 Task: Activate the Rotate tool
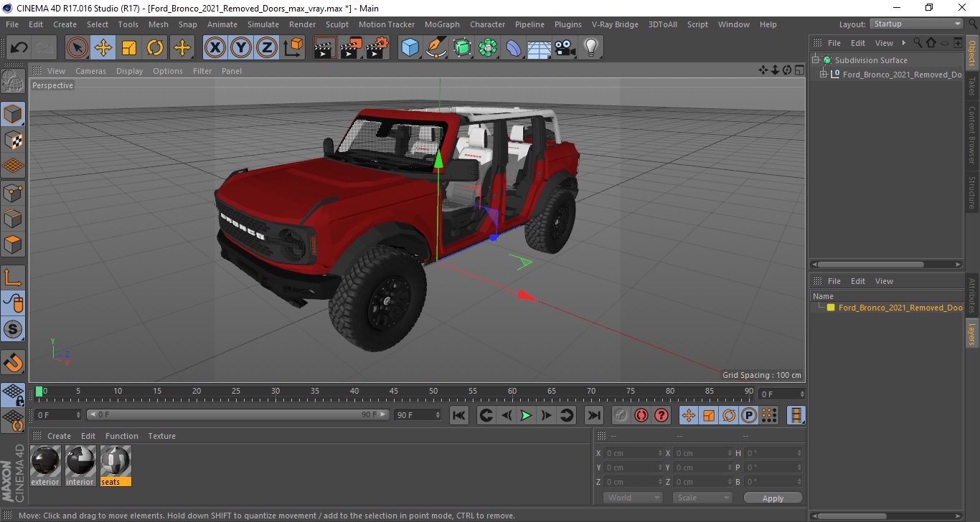click(155, 48)
